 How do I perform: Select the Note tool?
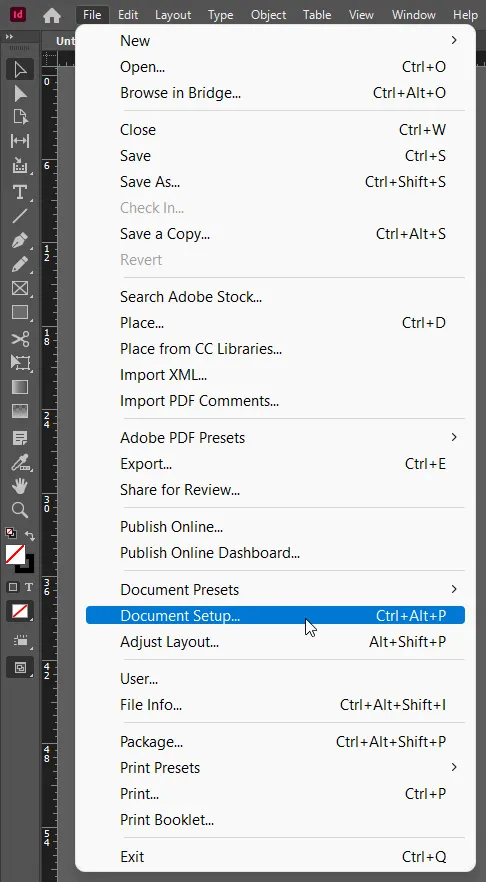coord(20,438)
